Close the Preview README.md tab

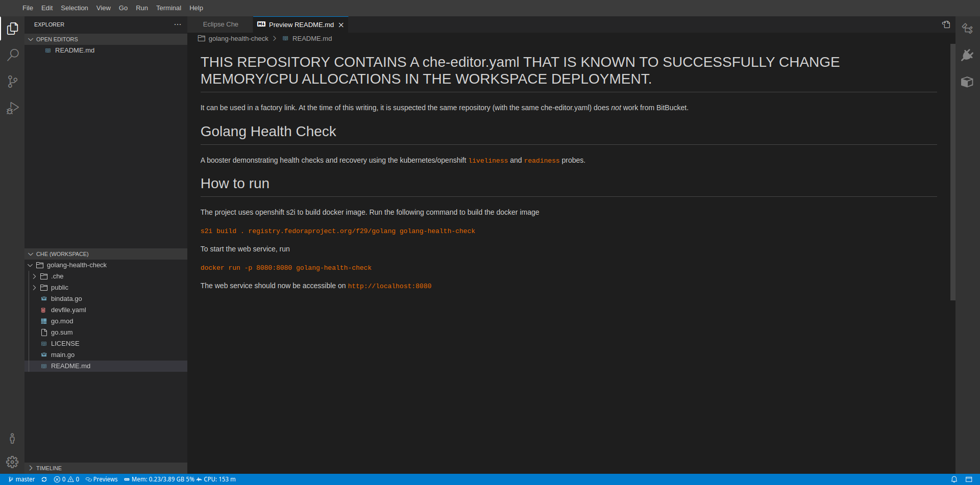341,25
